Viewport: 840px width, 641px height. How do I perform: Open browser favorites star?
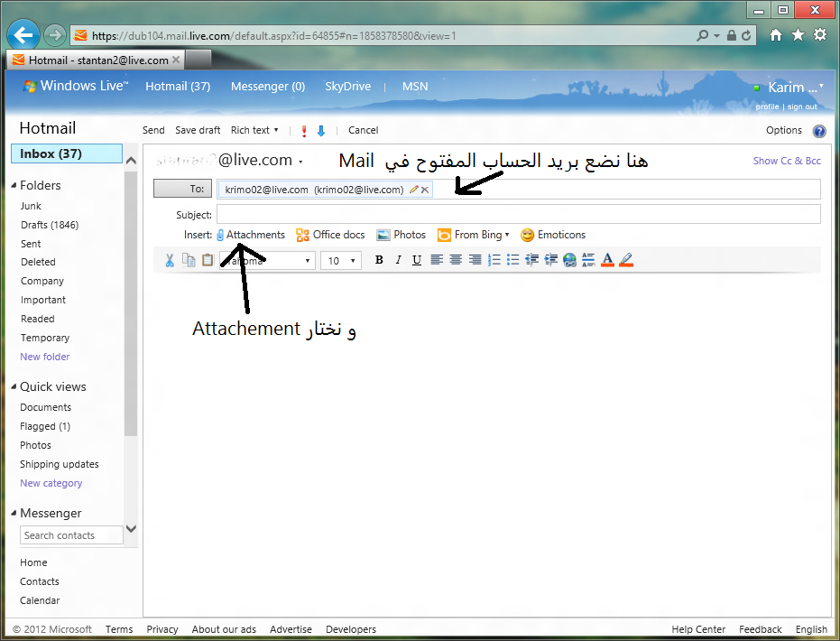click(x=798, y=35)
